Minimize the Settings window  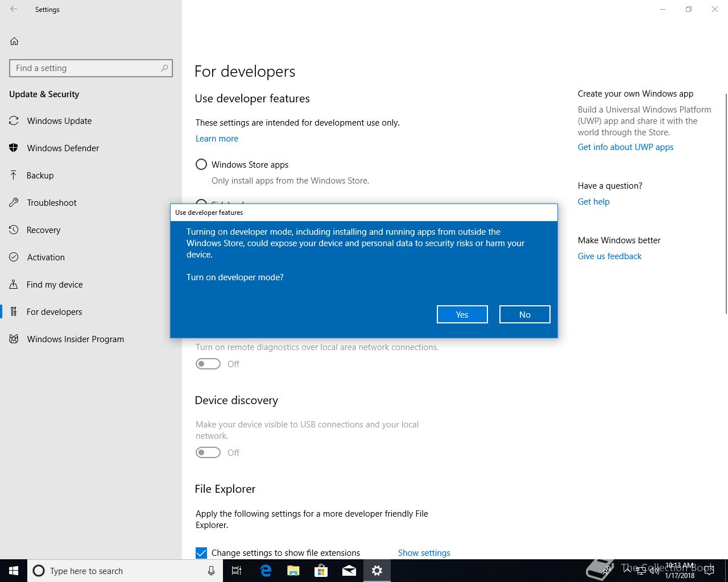pyautogui.click(x=663, y=9)
